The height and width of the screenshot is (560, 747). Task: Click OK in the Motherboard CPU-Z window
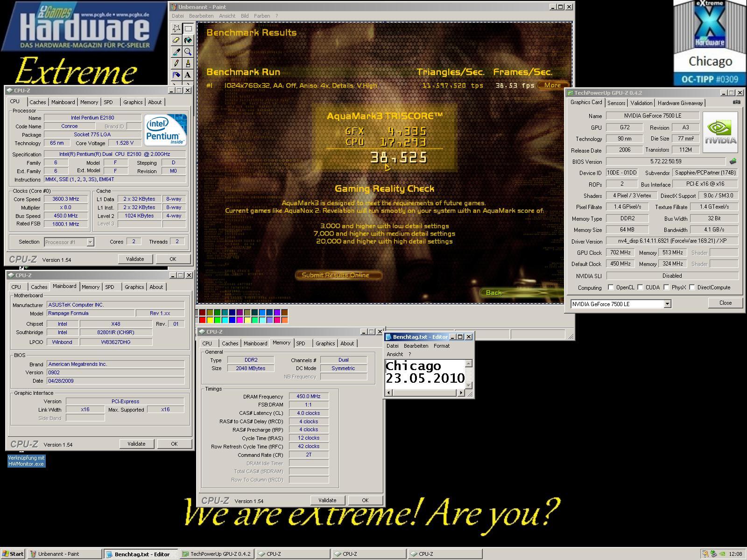(174, 444)
